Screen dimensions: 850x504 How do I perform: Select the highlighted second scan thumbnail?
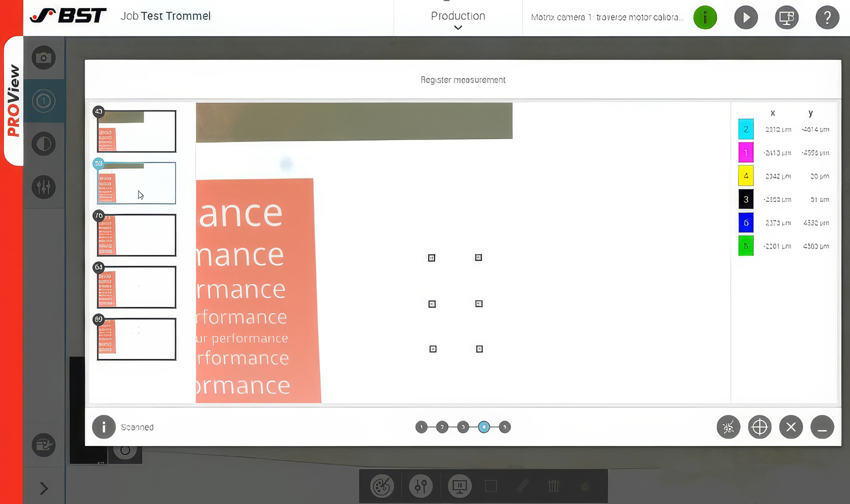(136, 183)
